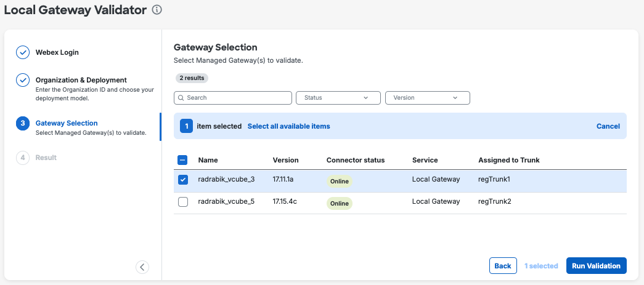Click the step 4 Result circle icon
Image resolution: width=644 pixels, height=285 pixels.
23,158
